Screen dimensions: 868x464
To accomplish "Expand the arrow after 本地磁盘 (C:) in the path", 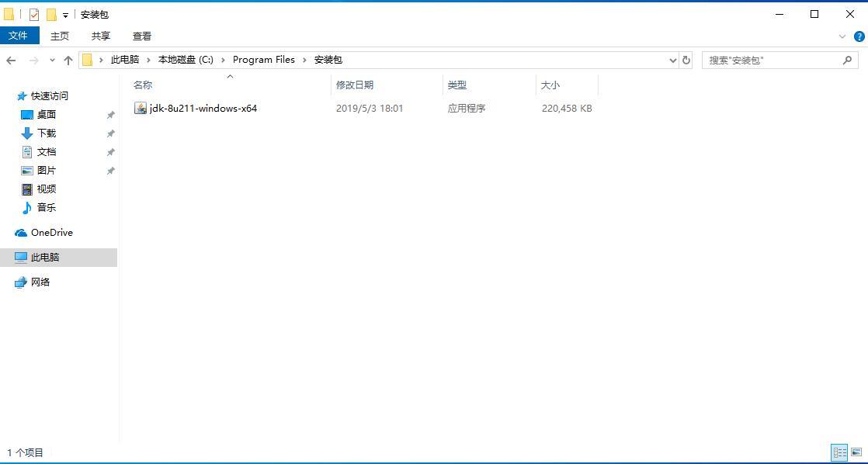I will click(223, 60).
